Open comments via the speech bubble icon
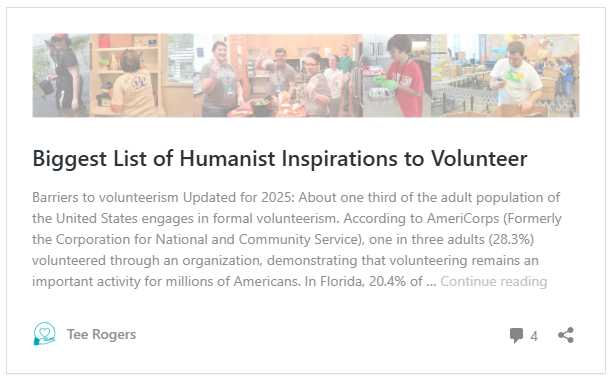Image resolution: width=614 pixels, height=380 pixels. 516,336
